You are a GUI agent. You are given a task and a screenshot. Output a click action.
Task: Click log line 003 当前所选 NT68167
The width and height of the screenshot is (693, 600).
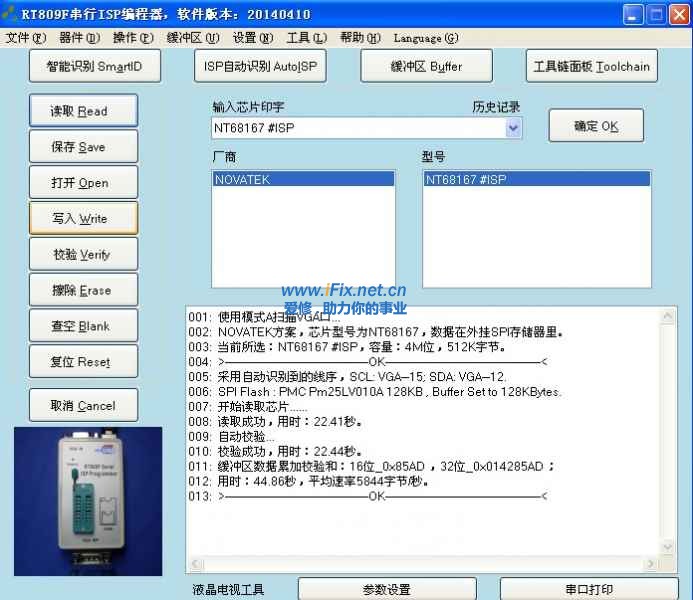click(347, 347)
